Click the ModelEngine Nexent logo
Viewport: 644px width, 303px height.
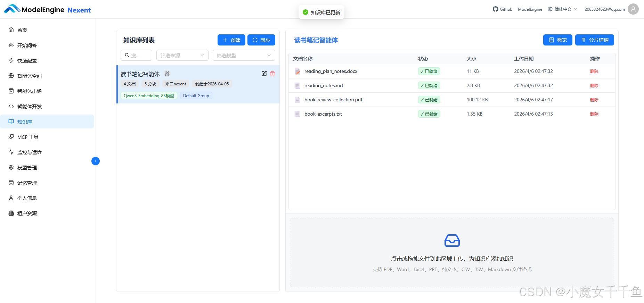click(x=47, y=9)
